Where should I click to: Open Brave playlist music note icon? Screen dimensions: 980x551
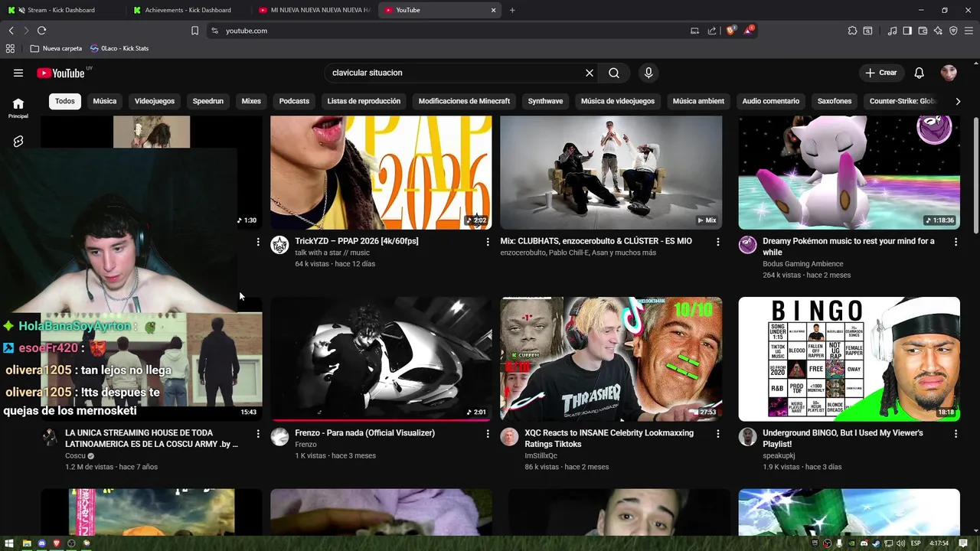(x=892, y=31)
